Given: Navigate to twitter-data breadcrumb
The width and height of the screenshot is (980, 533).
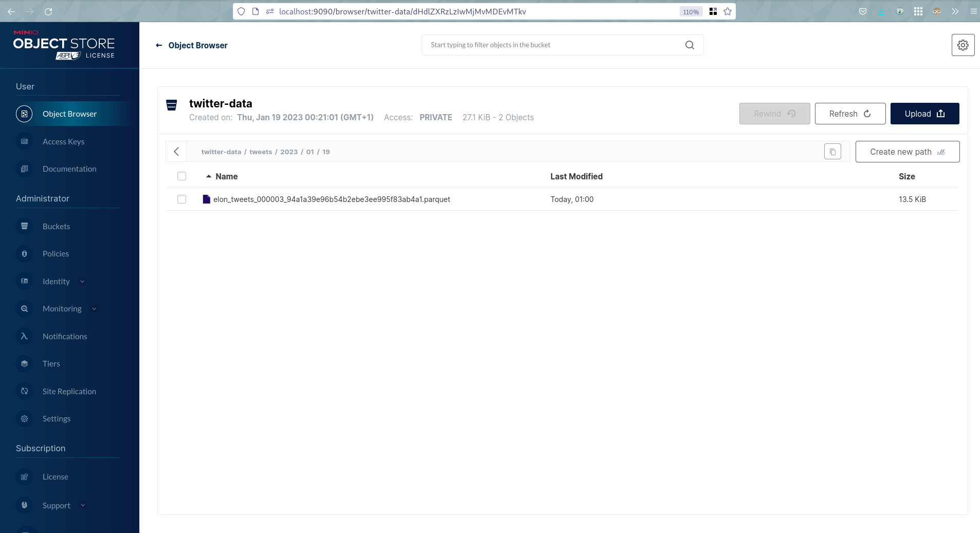Looking at the screenshot, I should [221, 152].
